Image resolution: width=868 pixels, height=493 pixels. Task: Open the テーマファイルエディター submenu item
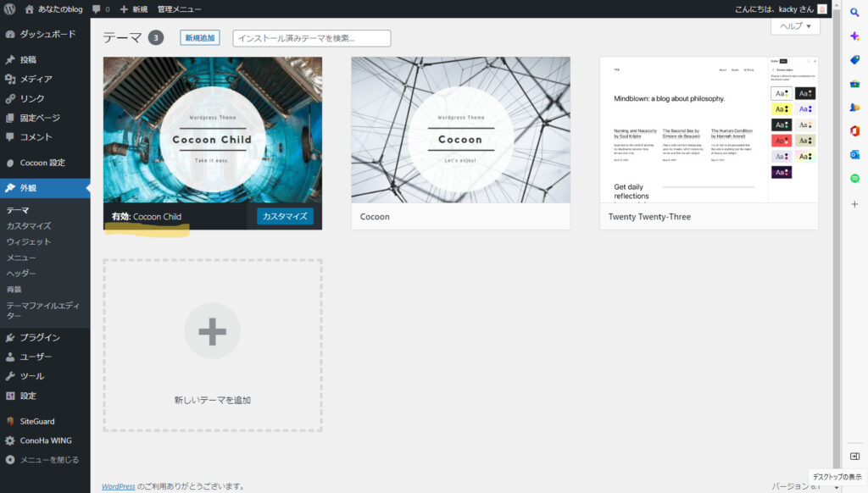pyautogui.click(x=43, y=310)
